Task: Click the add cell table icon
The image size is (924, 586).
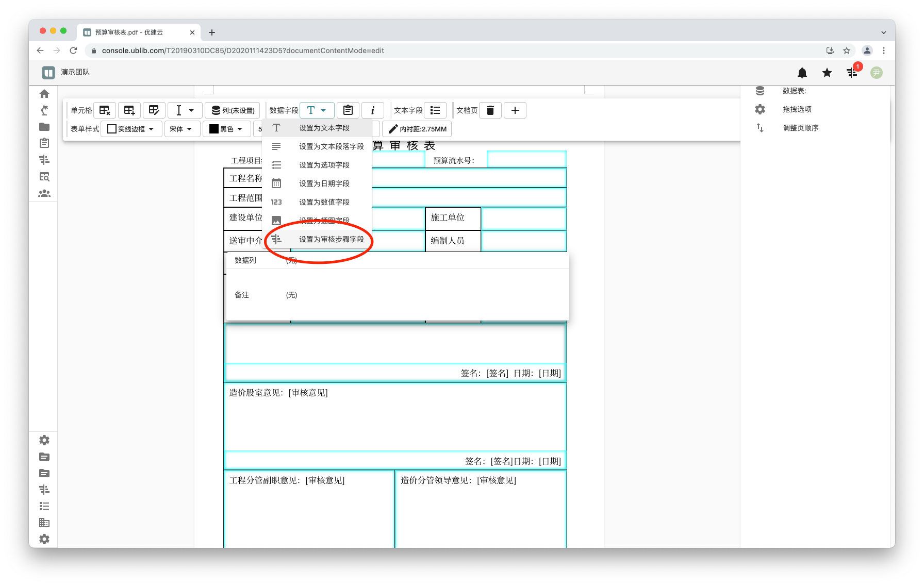Action: (129, 110)
